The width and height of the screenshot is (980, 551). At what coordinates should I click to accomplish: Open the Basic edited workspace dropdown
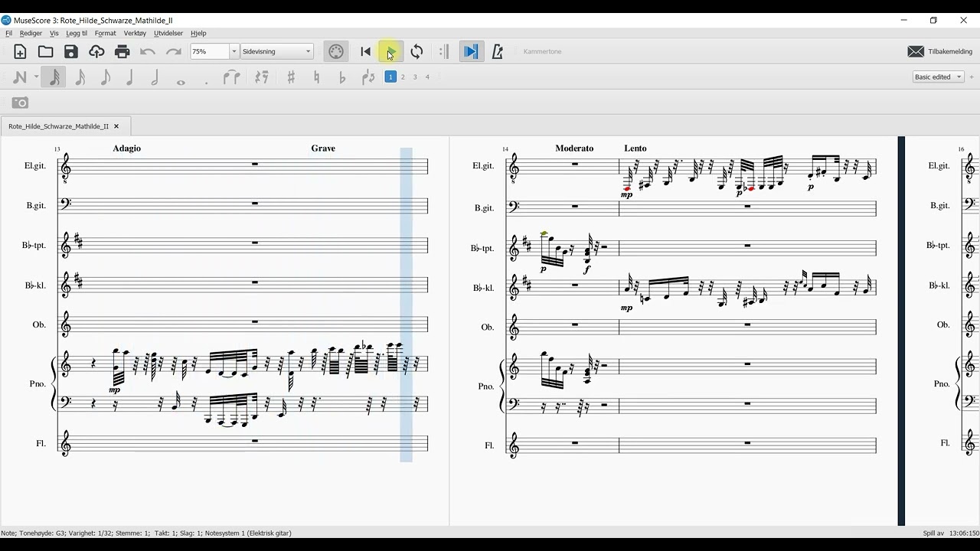pyautogui.click(x=938, y=77)
